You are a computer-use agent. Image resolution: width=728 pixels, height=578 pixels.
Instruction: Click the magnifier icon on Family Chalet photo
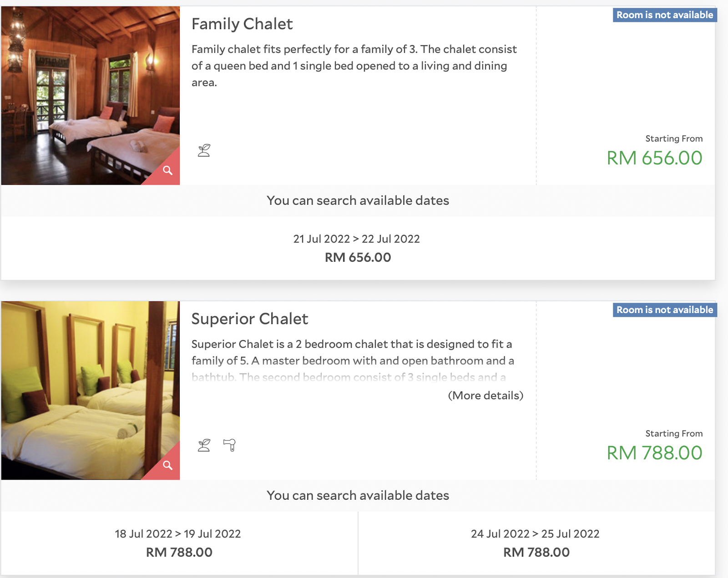(168, 171)
